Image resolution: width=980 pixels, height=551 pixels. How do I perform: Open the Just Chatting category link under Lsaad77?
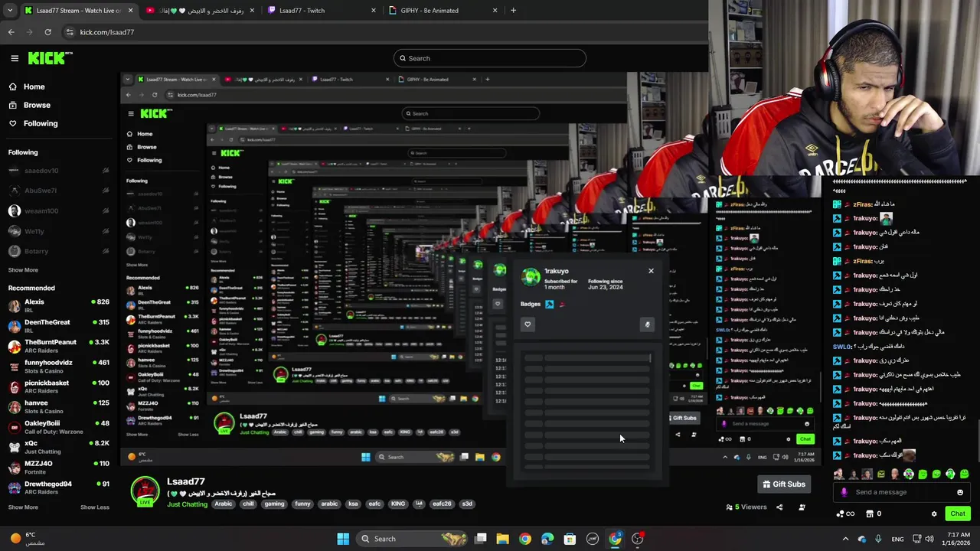coord(188,504)
